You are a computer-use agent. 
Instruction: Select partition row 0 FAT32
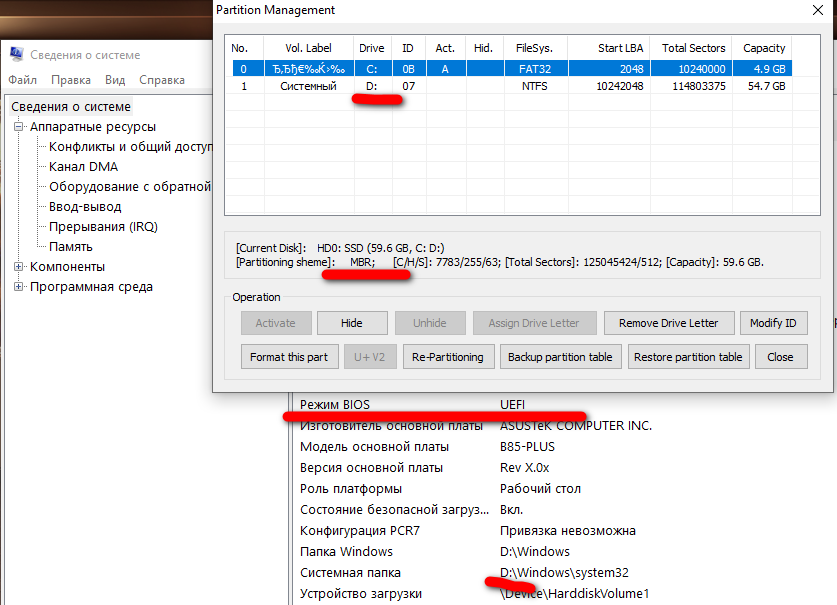tap(512, 69)
